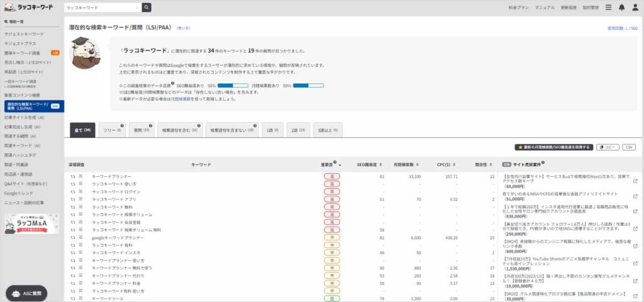Open the 月間検索数 link in the note
Image resolution: width=644 pixels, height=302 pixels.
(x=180, y=99)
